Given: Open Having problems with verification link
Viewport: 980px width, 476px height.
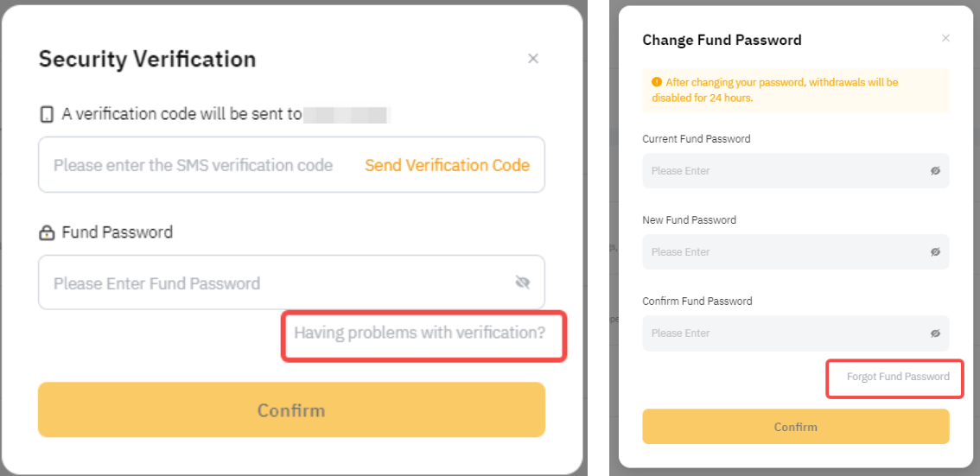Looking at the screenshot, I should (420, 333).
